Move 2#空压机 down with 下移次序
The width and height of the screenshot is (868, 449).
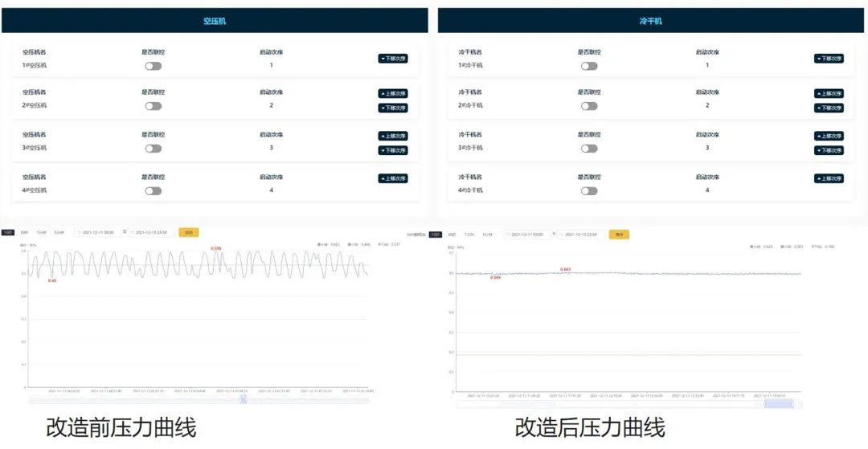[393, 108]
